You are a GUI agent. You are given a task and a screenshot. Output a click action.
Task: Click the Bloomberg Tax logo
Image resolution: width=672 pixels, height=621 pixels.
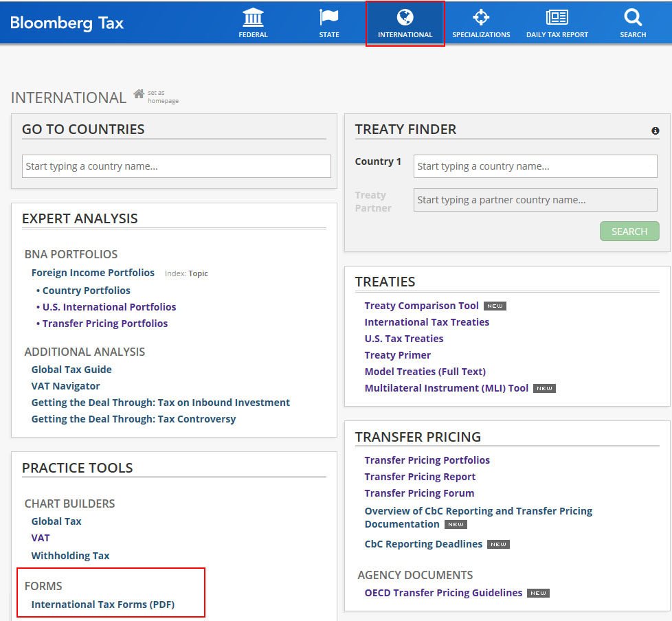[67, 23]
